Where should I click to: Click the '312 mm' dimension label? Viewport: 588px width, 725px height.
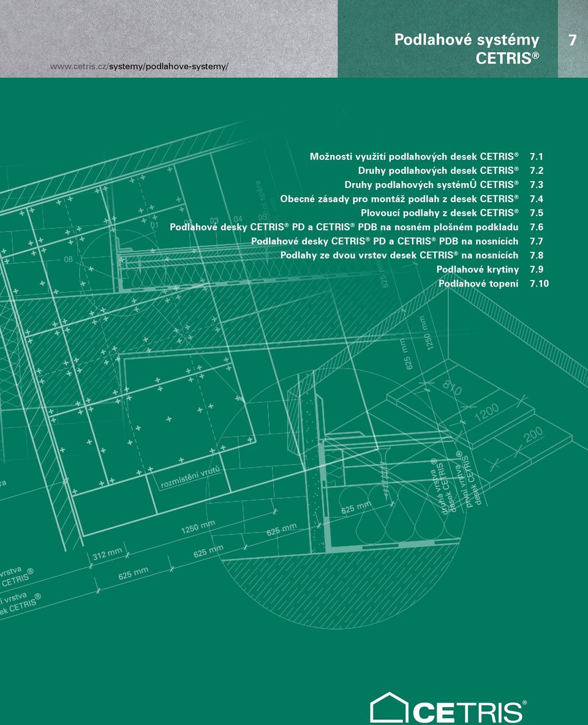click(x=107, y=554)
